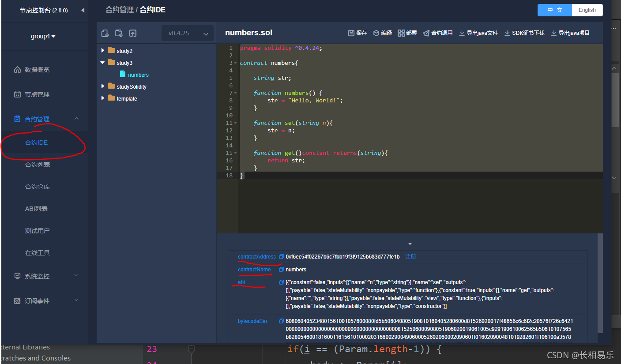This screenshot has width=621, height=364.
Task: Save the numbers.sol file (保存)
Action: [357, 33]
